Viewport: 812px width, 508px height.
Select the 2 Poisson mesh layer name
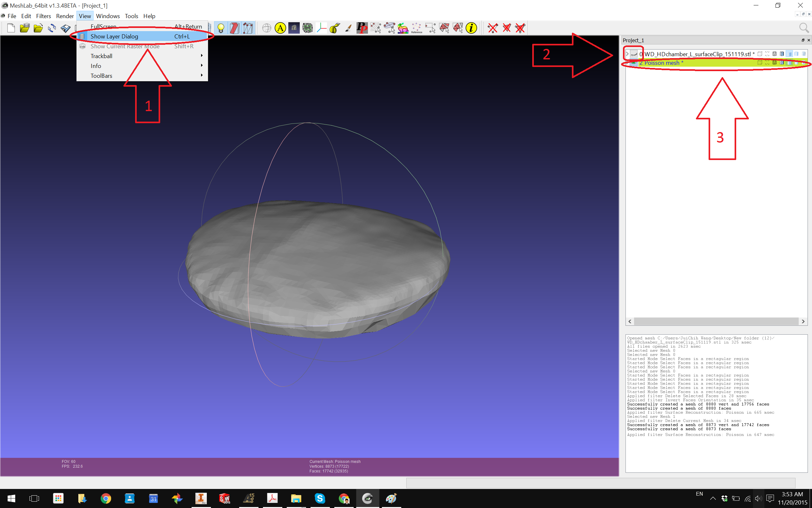pos(661,63)
